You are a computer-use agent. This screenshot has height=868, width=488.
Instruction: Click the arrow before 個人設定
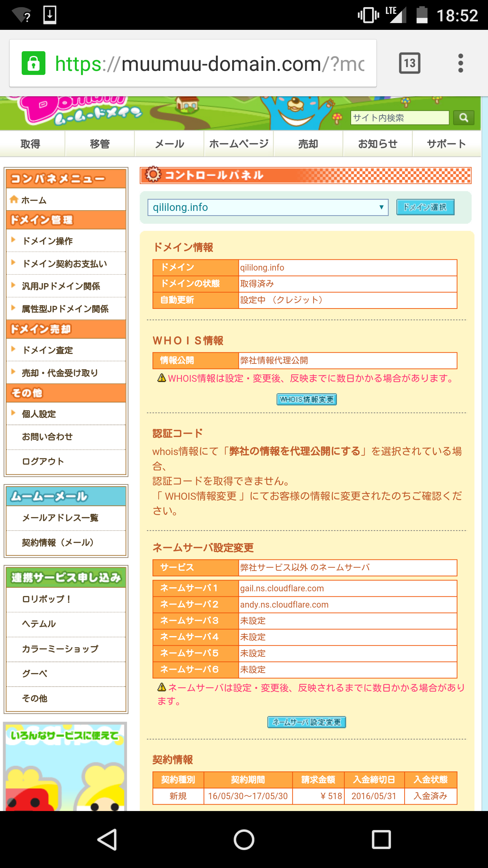click(14, 413)
